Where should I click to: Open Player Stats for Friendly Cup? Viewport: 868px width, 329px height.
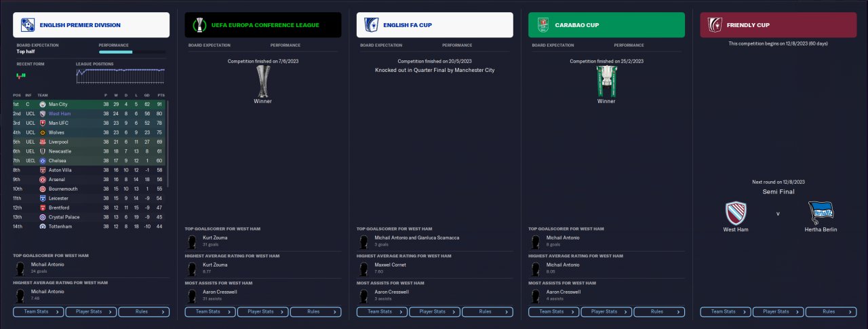pyautogui.click(x=778, y=312)
